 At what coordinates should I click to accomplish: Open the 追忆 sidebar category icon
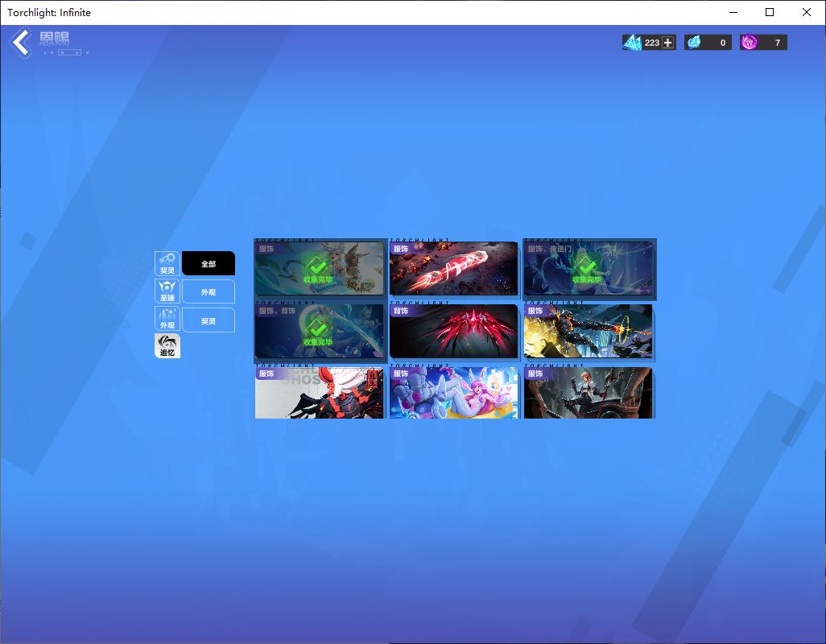pos(167,346)
